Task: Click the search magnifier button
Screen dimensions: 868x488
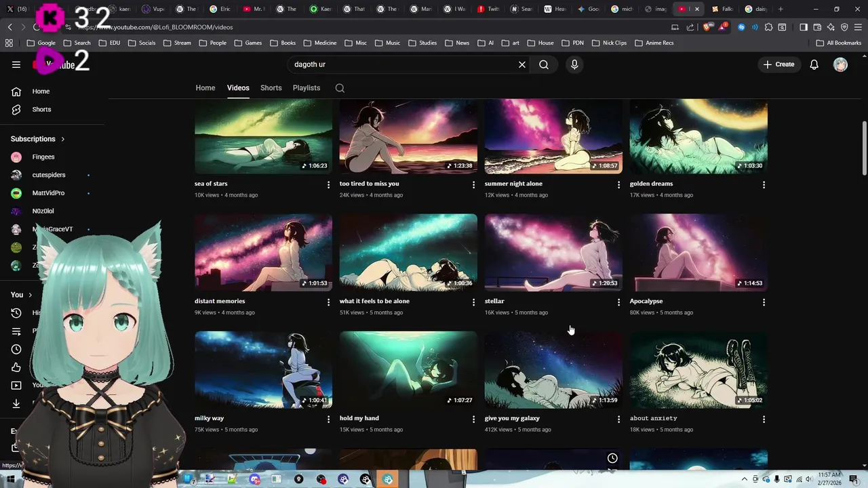Action: click(x=544, y=64)
